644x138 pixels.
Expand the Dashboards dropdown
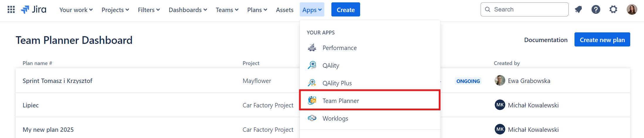[188, 10]
